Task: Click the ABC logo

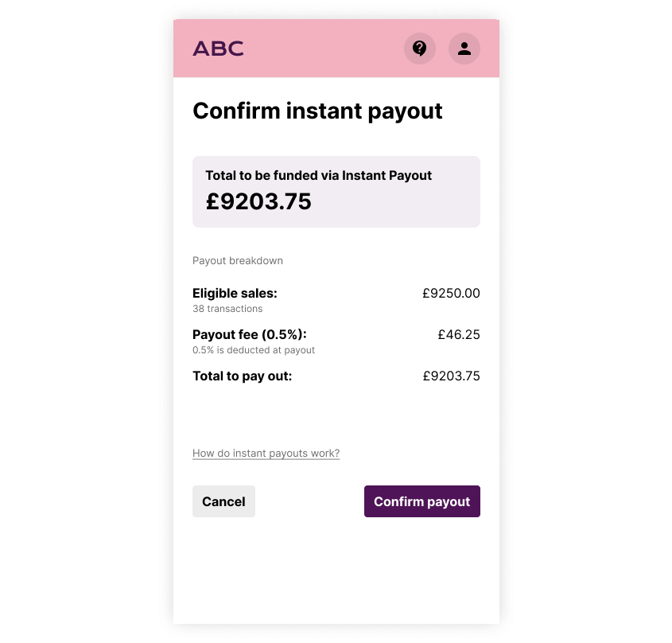Action: [x=218, y=49]
